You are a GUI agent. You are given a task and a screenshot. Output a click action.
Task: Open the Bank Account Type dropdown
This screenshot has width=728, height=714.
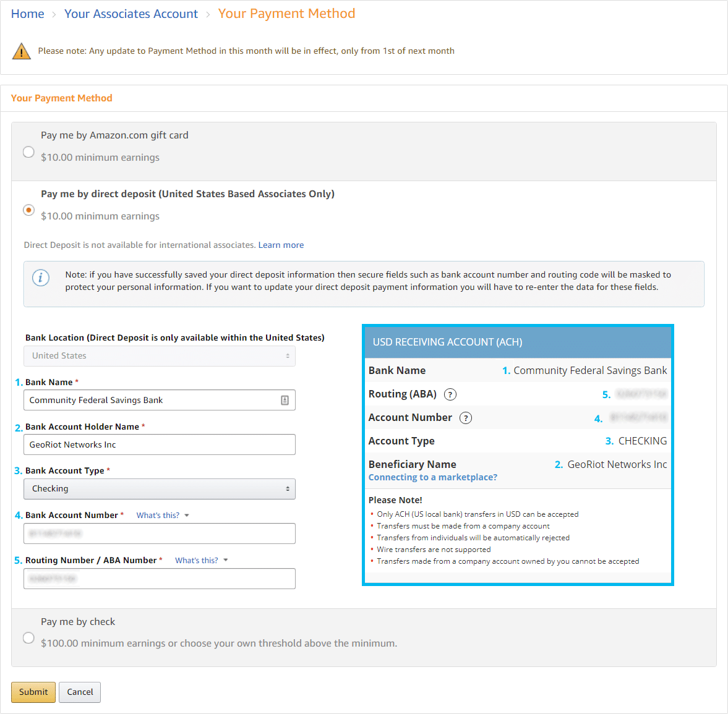point(159,489)
